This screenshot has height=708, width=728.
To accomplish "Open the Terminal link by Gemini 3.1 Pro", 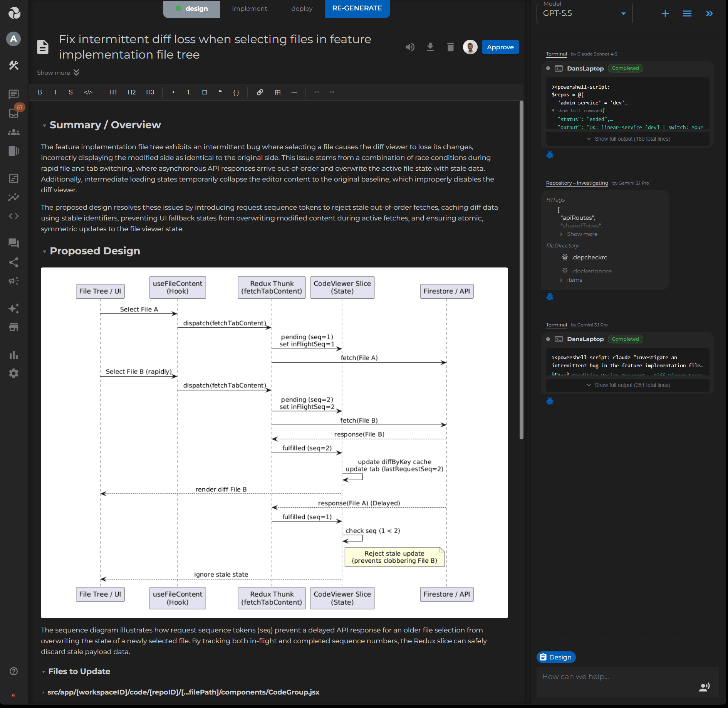I will click(x=556, y=325).
